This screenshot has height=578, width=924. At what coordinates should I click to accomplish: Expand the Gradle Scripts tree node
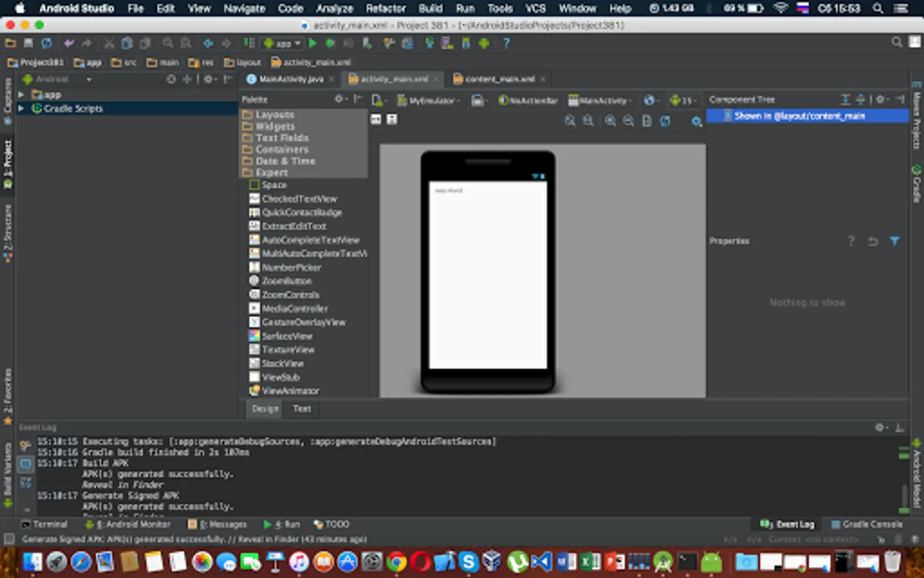(21, 109)
